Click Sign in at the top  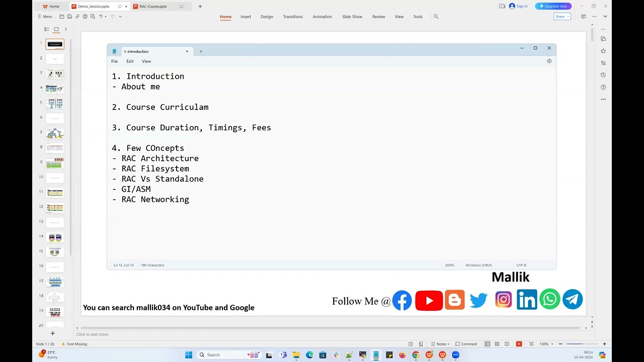(x=518, y=6)
